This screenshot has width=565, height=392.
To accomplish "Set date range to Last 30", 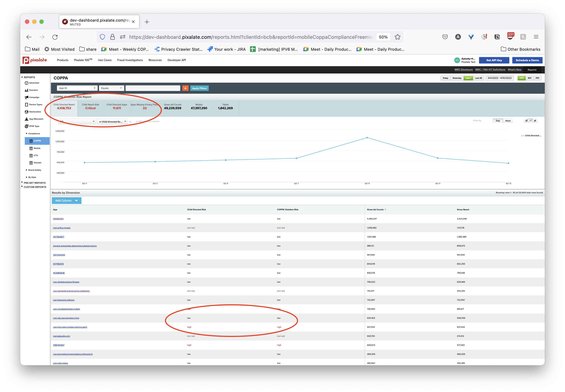I will (478, 78).
